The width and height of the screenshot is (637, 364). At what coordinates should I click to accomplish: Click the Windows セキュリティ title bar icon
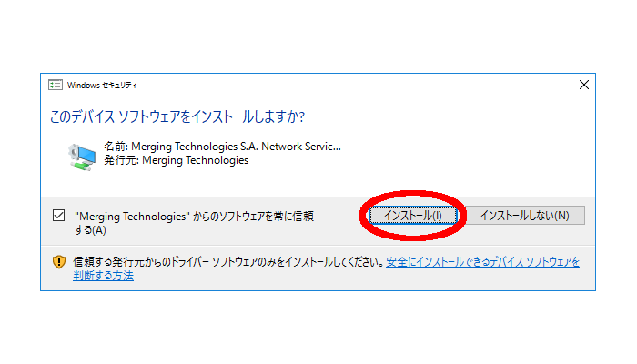coord(56,85)
